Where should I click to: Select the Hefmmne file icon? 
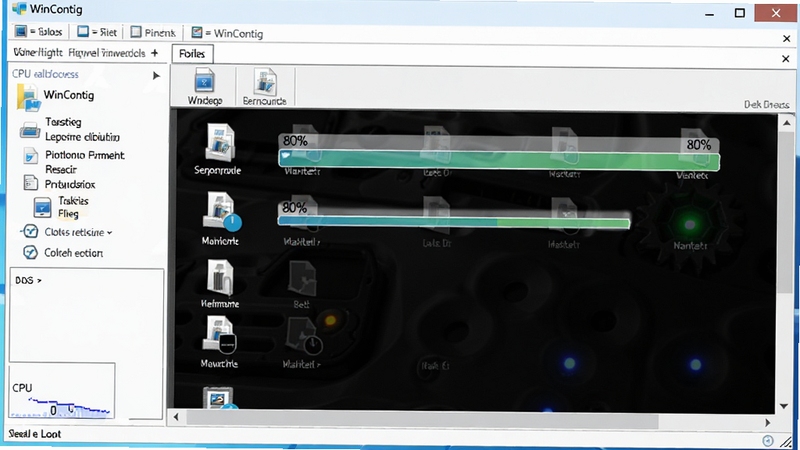[220, 278]
